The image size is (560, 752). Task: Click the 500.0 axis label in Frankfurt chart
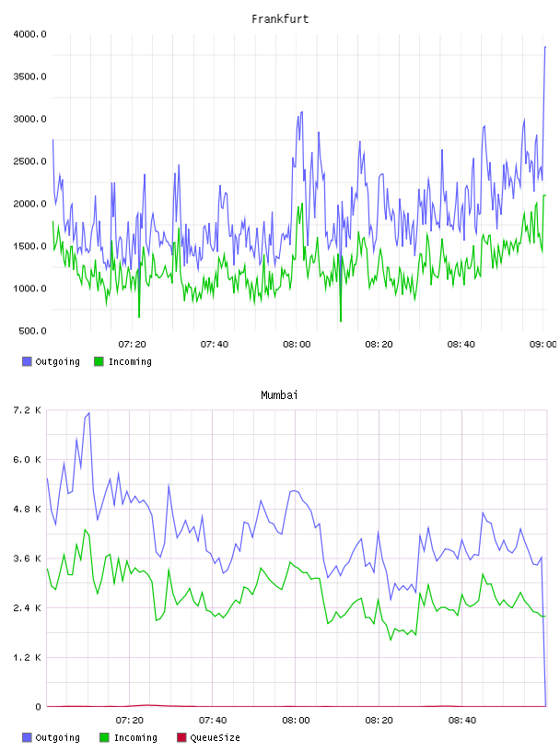(32, 331)
